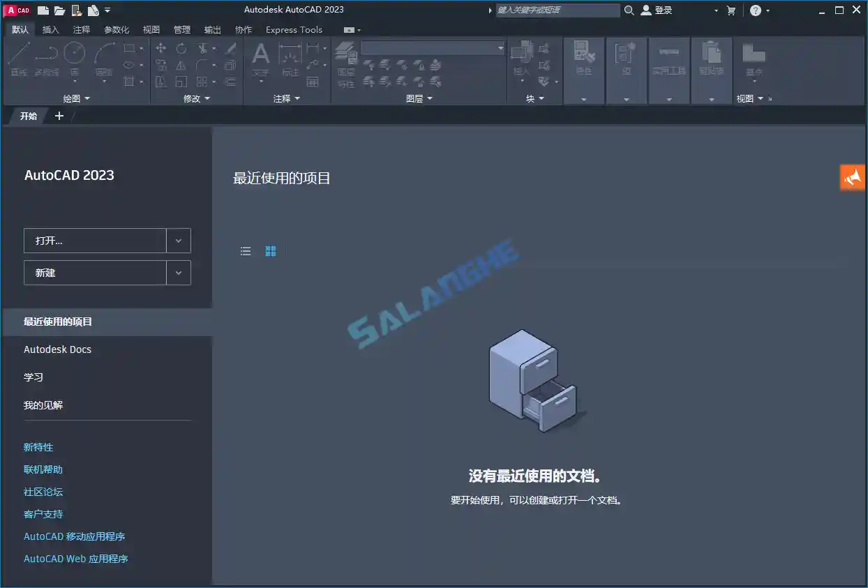
Task: Switch recent documents to grid view
Action: [x=271, y=251]
